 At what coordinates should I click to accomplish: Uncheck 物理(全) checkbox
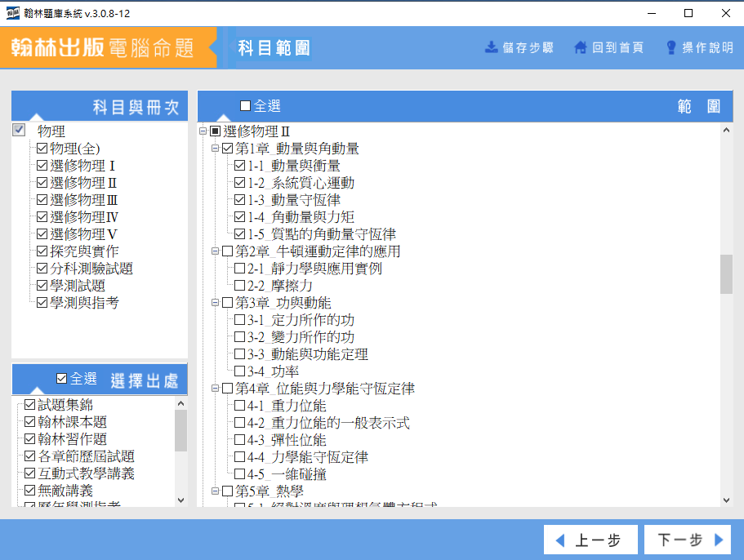(42, 149)
